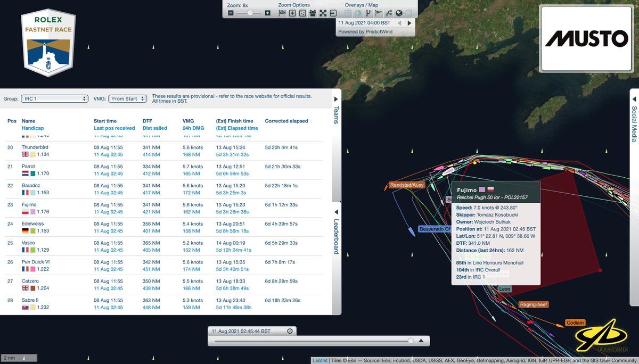Open the Group IRC 1 dropdown
The width and height of the screenshot is (639, 364).
coord(54,98)
